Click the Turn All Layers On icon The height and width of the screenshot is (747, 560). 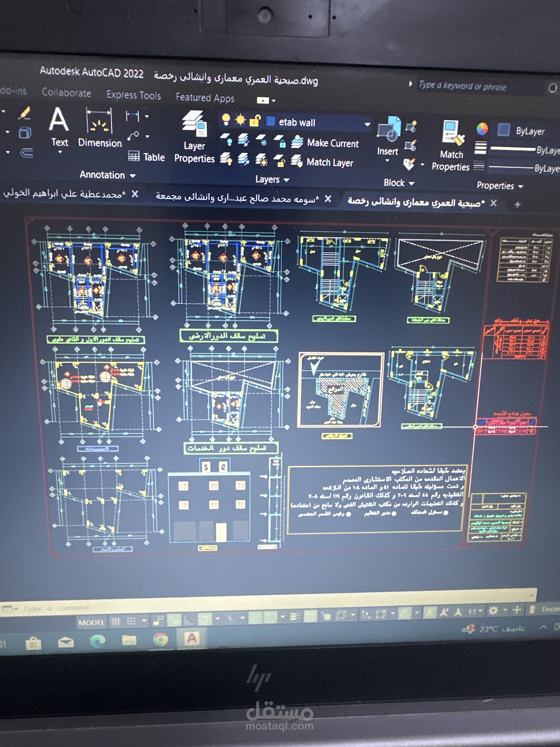tap(226, 158)
